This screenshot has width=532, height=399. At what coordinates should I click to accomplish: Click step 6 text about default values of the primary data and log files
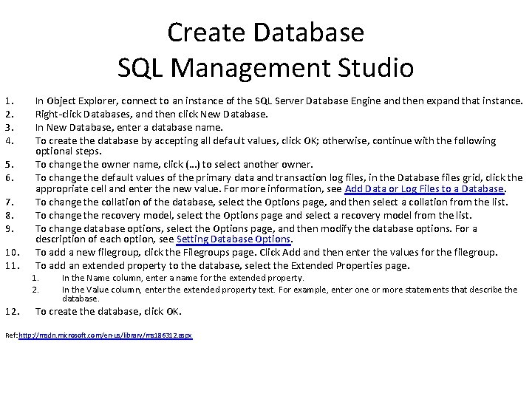pyautogui.click(x=279, y=183)
